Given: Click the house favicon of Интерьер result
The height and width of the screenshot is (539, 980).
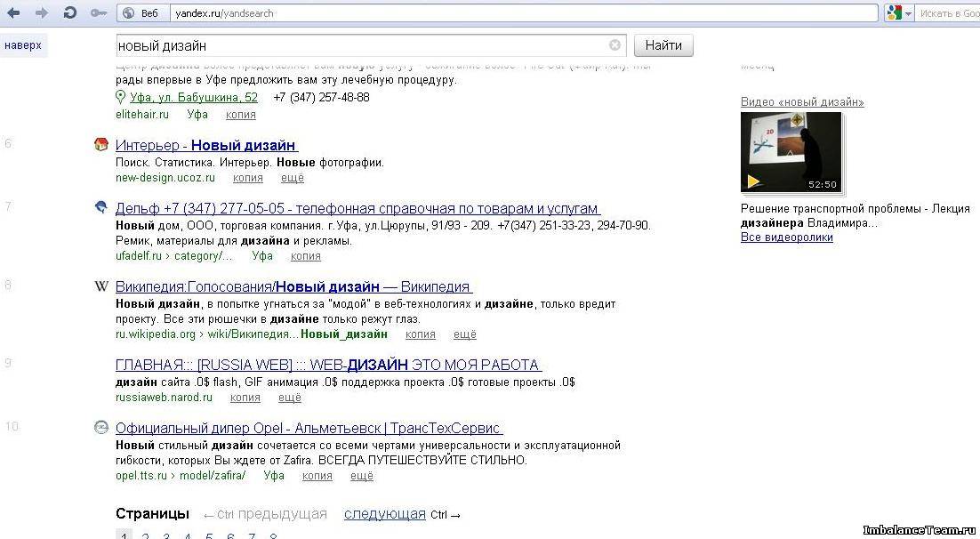Looking at the screenshot, I should [101, 145].
